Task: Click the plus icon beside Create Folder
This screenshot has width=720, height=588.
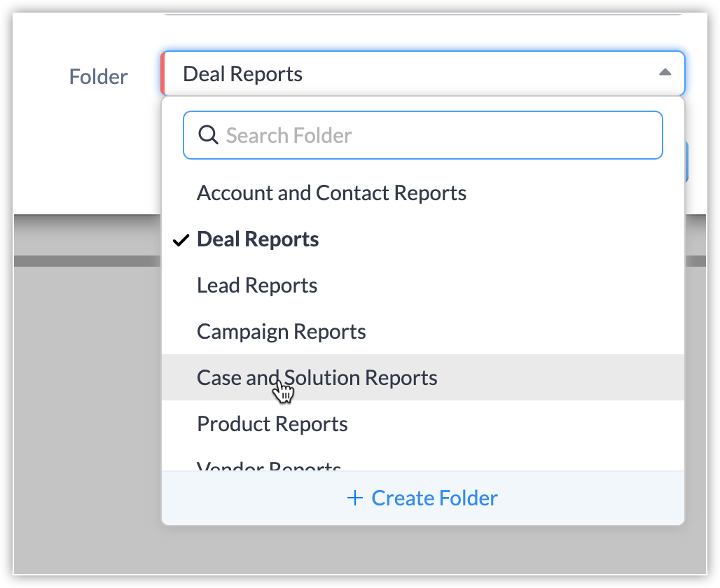Action: pyautogui.click(x=355, y=498)
